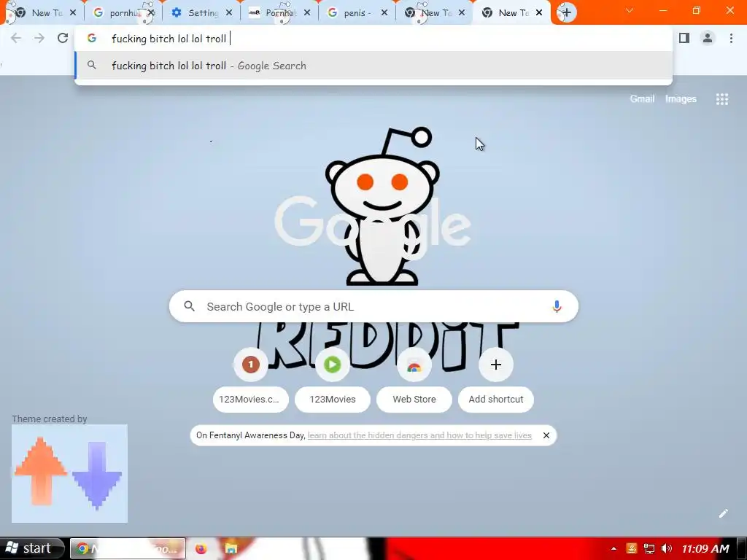Click the Google G icon in the address bar
This screenshot has height=560, width=747.
(x=92, y=38)
